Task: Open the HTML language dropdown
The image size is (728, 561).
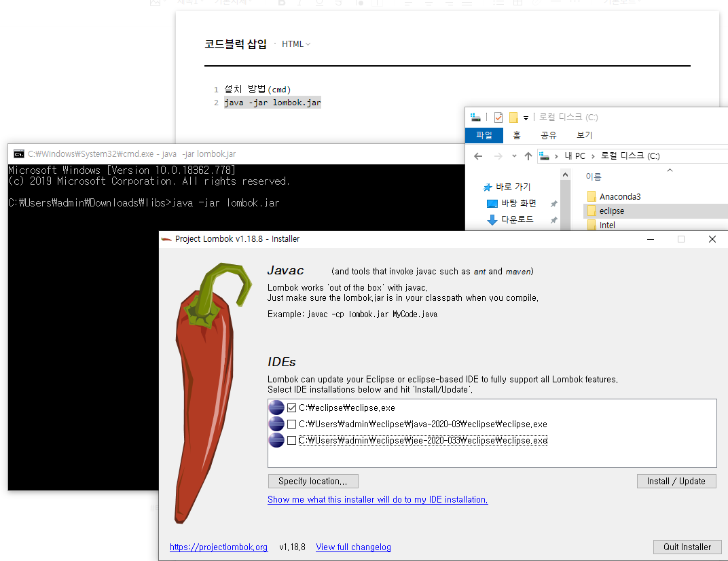Action: click(x=296, y=43)
